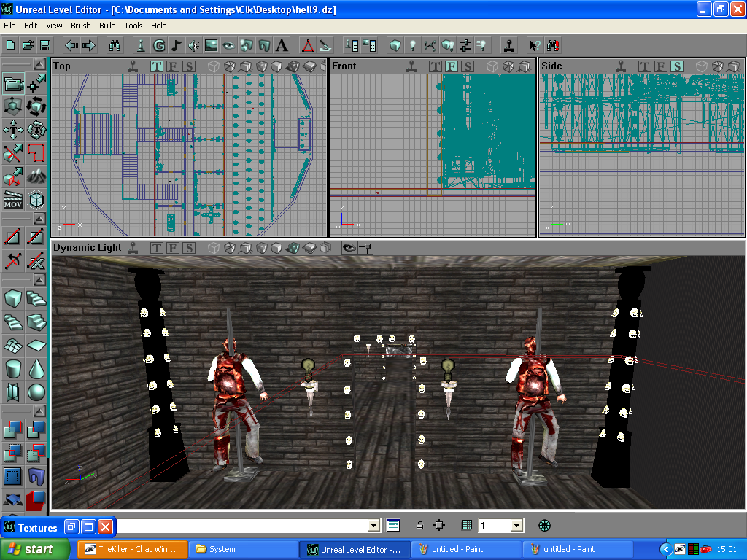Expand the command log dropdown

click(x=374, y=525)
